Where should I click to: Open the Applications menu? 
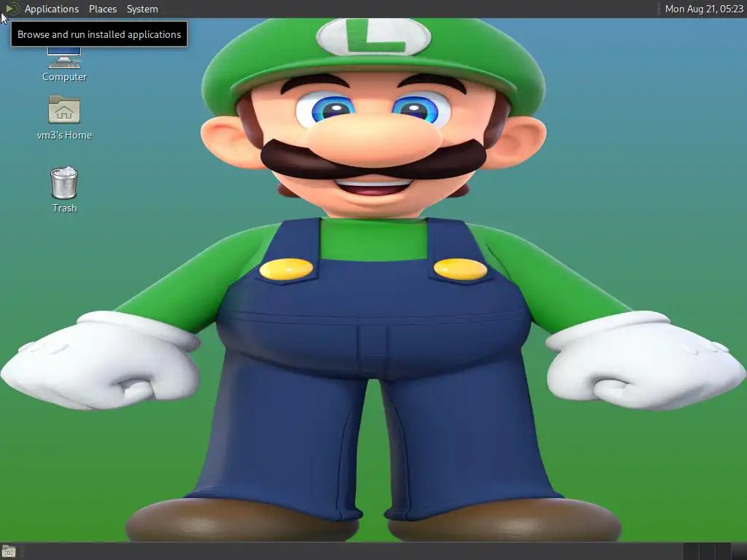pos(52,9)
